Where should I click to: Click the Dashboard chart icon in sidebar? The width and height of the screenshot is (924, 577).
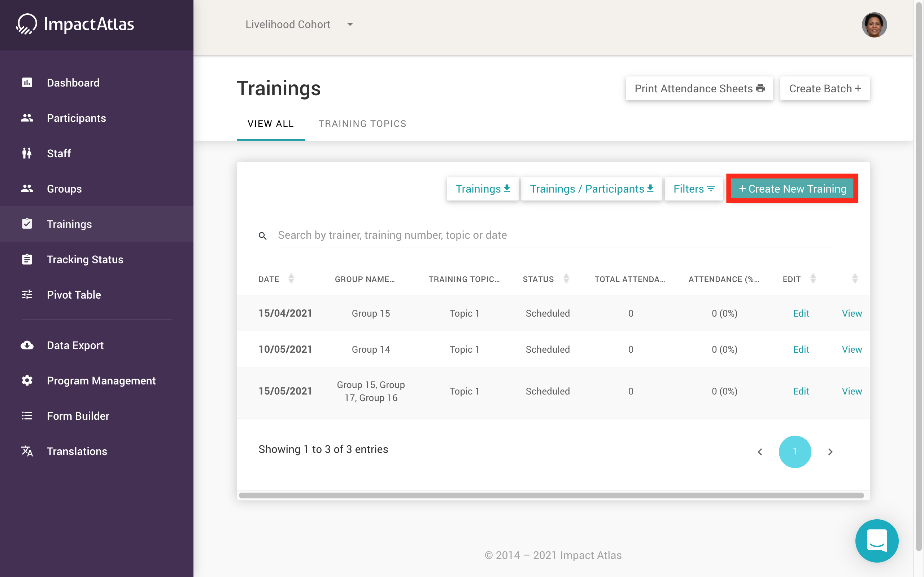(x=27, y=83)
